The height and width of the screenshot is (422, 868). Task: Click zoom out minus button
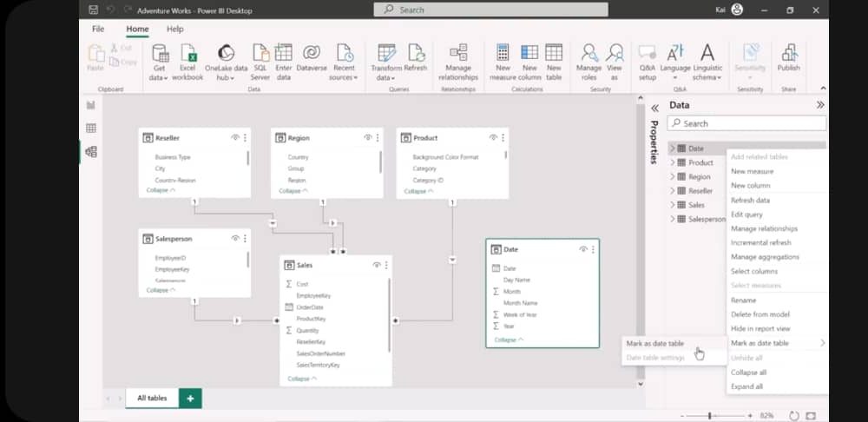pos(682,416)
